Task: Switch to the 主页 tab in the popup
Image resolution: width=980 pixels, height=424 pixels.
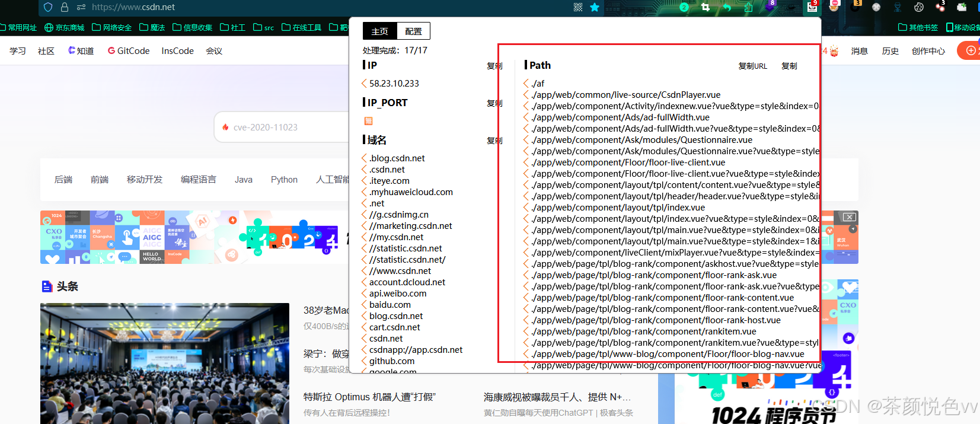Action: tap(379, 31)
